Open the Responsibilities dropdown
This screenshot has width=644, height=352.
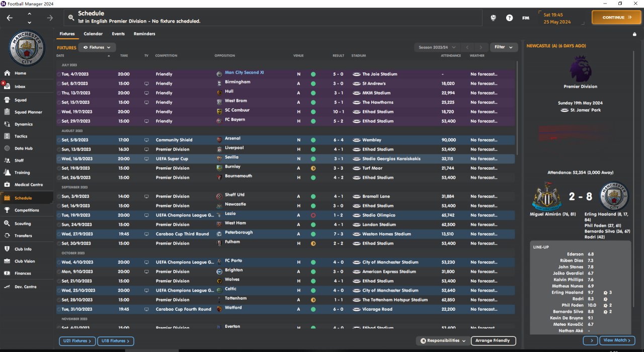pos(443,341)
